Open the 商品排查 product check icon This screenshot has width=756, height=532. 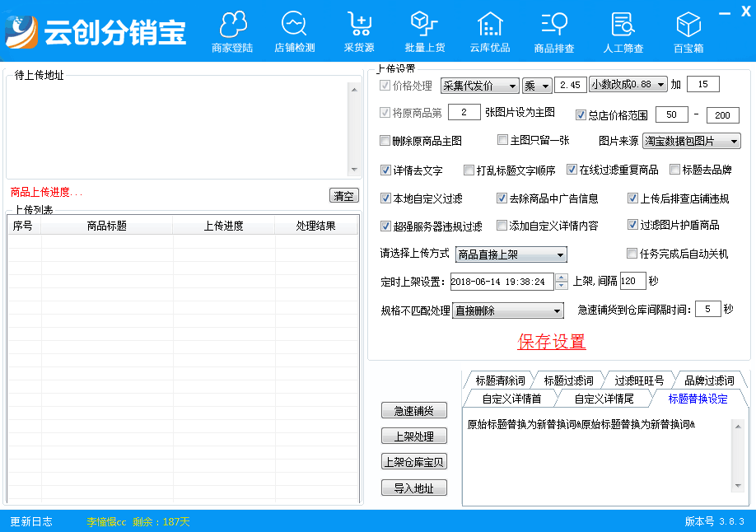[554, 31]
